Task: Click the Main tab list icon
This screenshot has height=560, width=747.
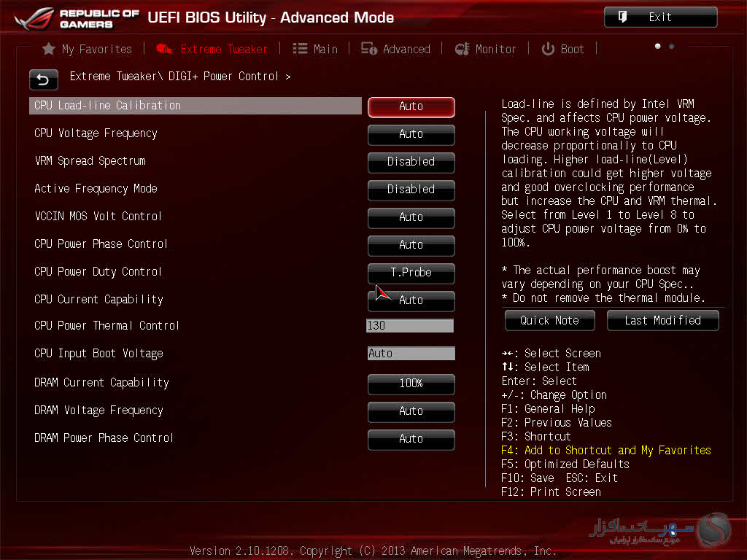Action: tap(300, 49)
